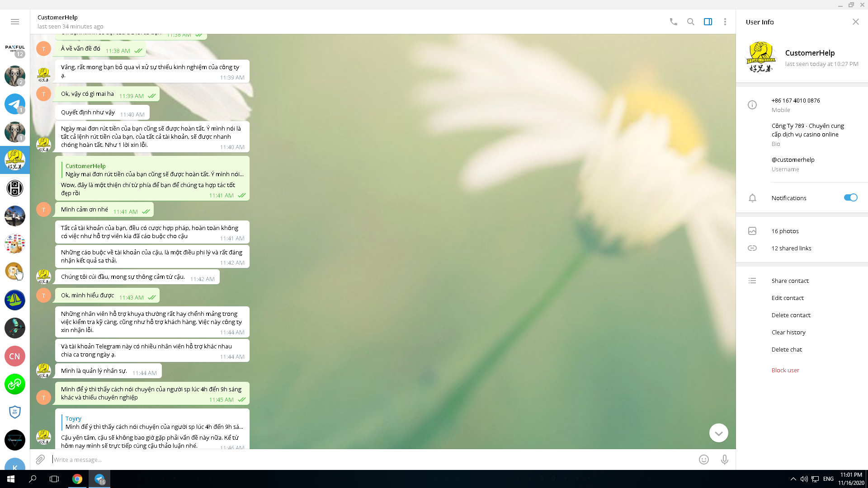Open the 16 photos shared media

pyautogui.click(x=785, y=231)
